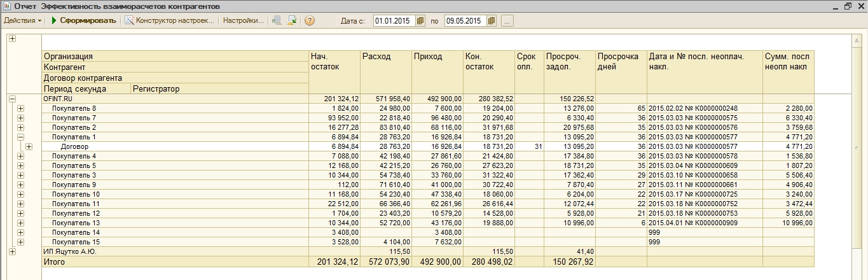Open calendar for start date 01.01.2015
This screenshot has height=280, width=868.
click(x=420, y=21)
